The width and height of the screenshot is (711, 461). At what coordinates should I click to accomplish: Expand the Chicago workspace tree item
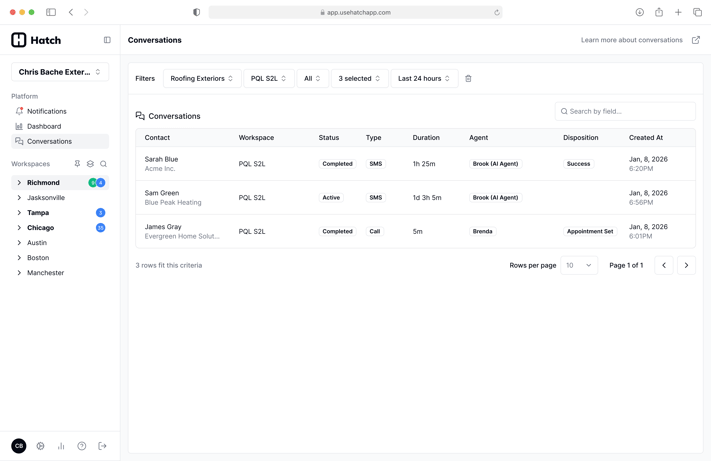(19, 228)
